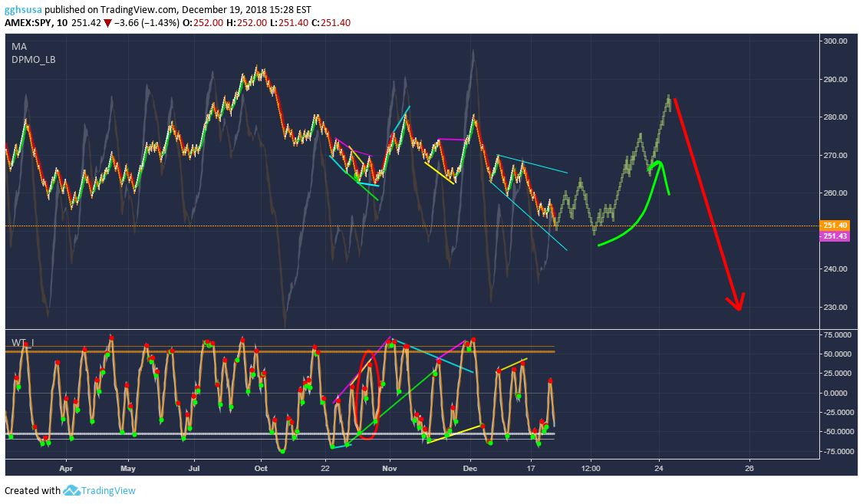Click the Jul date label

[194, 469]
